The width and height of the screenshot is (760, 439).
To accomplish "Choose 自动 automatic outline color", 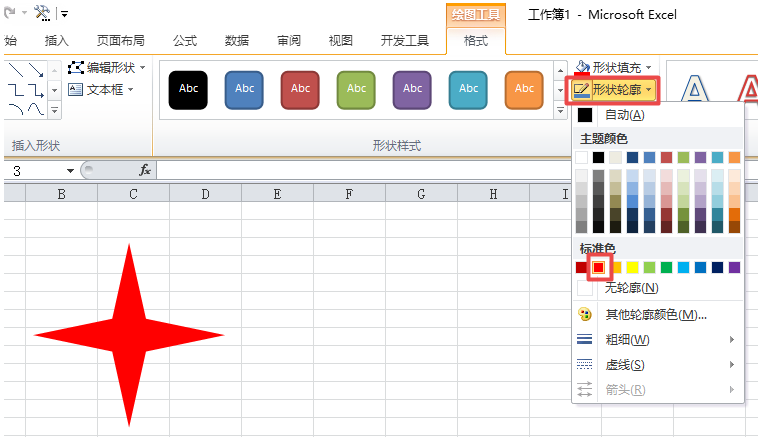I will click(624, 115).
